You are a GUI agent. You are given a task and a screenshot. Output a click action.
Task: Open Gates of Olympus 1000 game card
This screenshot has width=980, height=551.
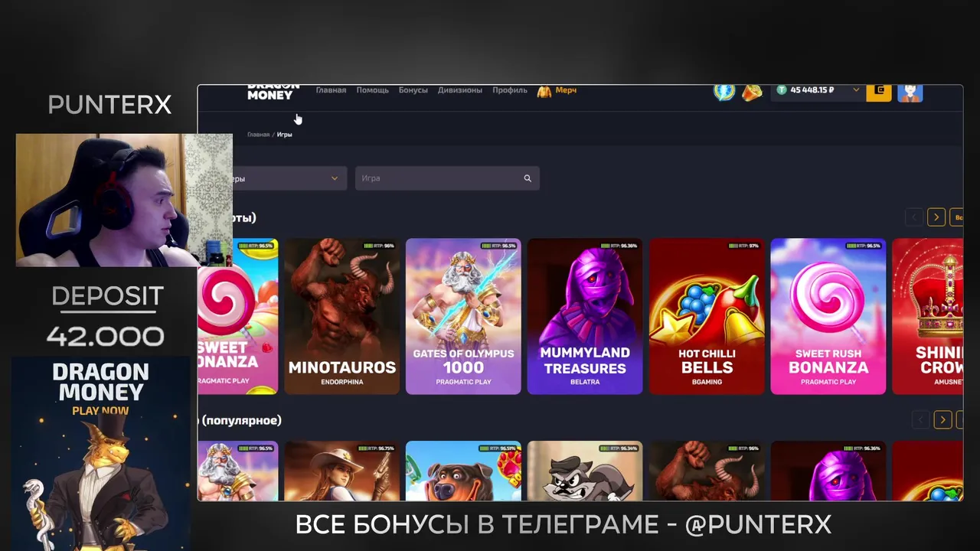463,317
